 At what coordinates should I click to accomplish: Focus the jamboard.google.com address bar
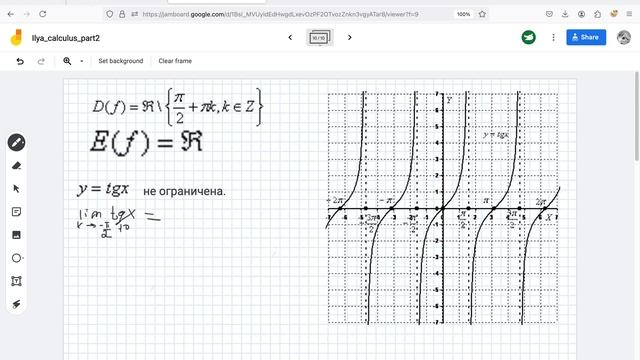point(280,14)
